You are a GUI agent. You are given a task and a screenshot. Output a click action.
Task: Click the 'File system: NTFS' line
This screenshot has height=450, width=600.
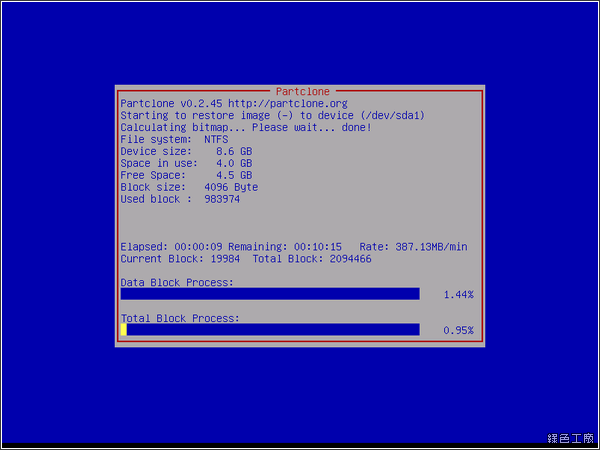coord(174,139)
